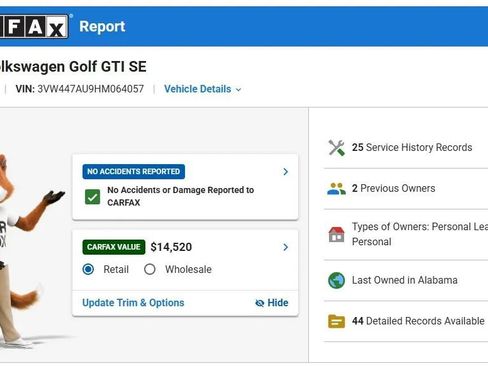The width and height of the screenshot is (488, 366).
Task: Expand the Vehicle Details dropdown
Action: (202, 89)
